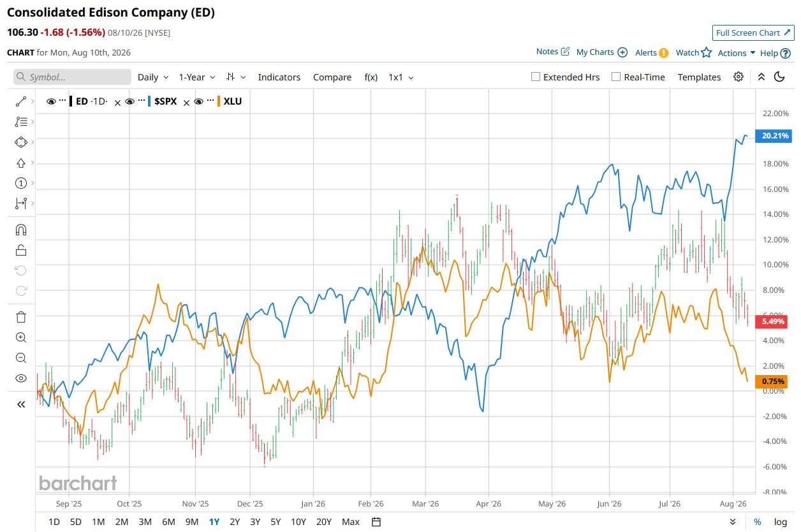Viewport: 801px width, 532px height.
Task: Open the Daily frequency dropdown
Action: click(x=153, y=77)
